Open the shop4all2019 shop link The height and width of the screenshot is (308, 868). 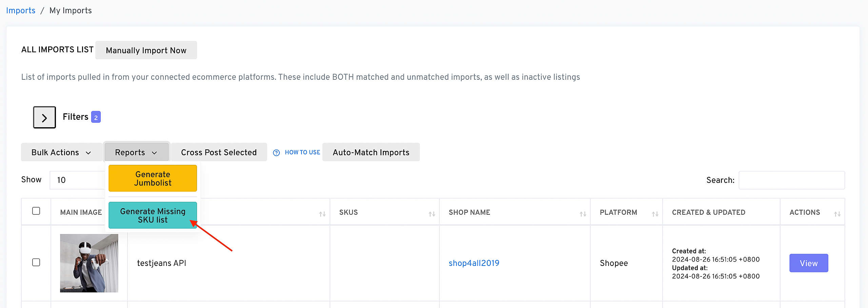[474, 263]
